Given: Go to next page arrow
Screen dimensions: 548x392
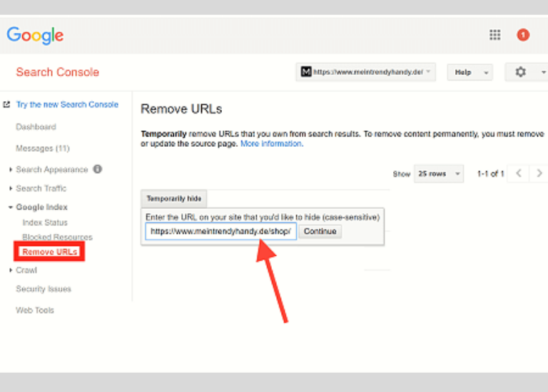Looking at the screenshot, I should tap(539, 173).
